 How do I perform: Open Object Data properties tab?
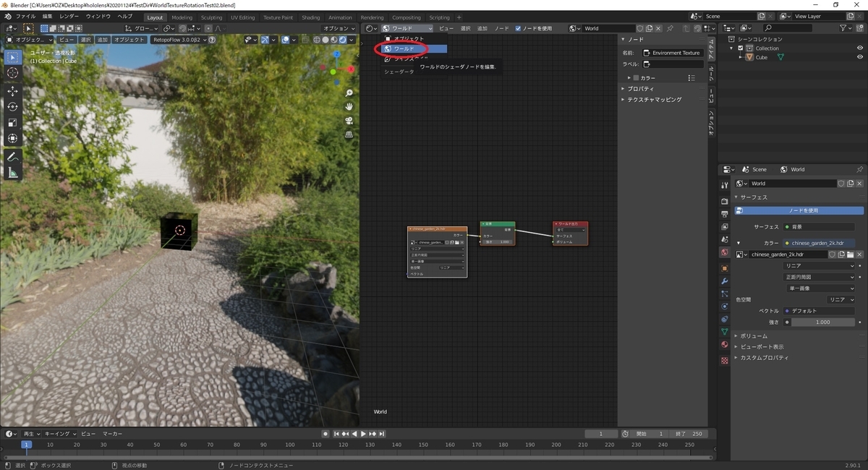[x=724, y=332]
